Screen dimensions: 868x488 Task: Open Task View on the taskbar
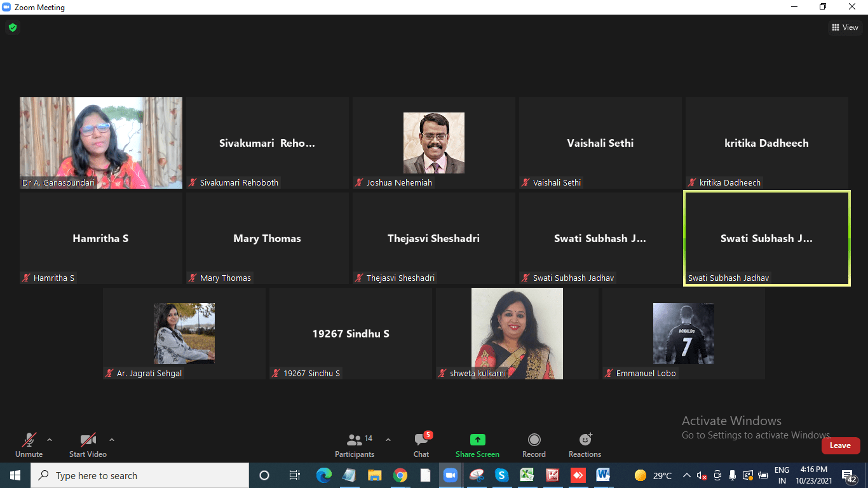pos(294,475)
